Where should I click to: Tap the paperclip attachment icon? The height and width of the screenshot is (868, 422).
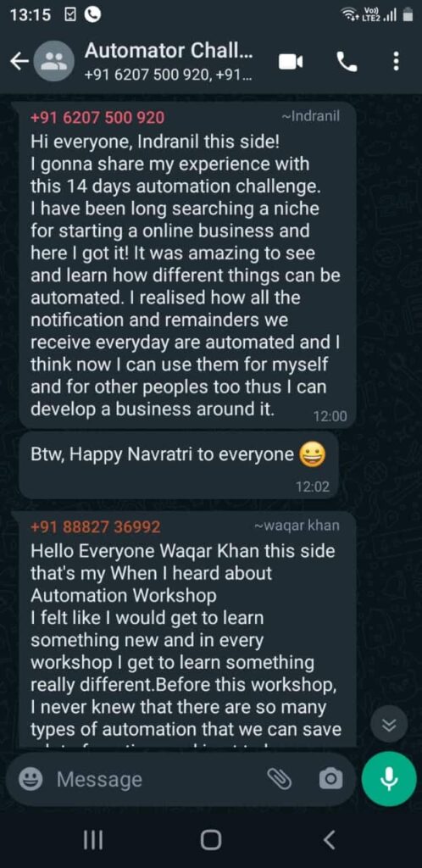click(x=280, y=779)
